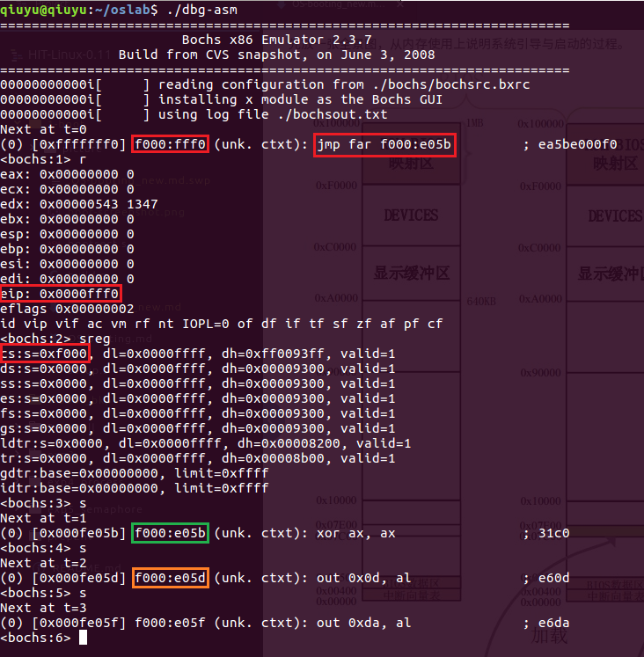This screenshot has width=644, height=657.
Task: Click the "jmp far f000:e05b" instruction
Action: tap(384, 145)
